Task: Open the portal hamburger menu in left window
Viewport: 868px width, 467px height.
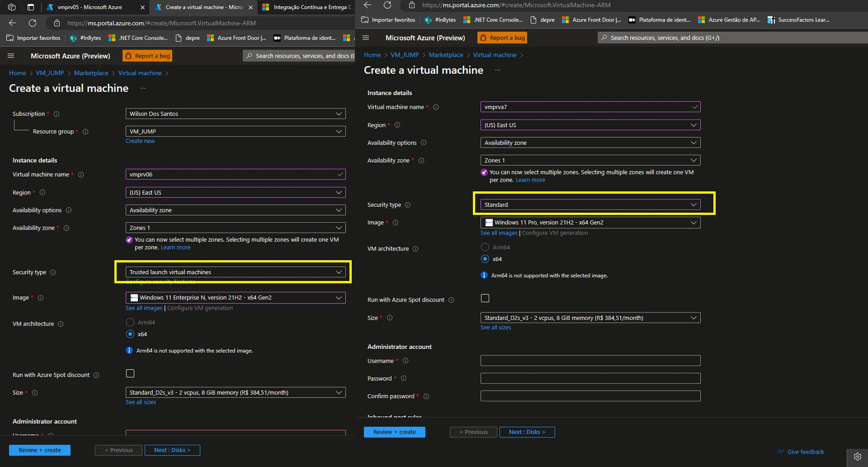Action: coord(11,56)
